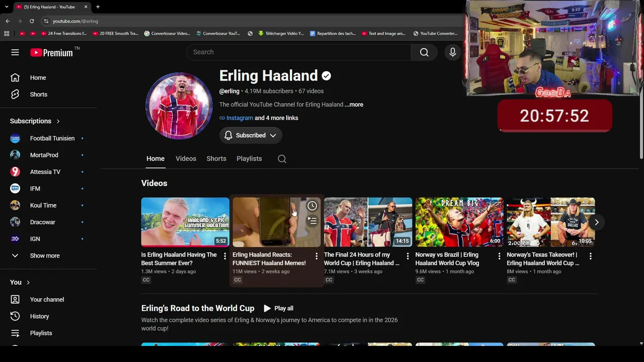Open the browser tab search dropdown
644x362 pixels.
(7, 7)
